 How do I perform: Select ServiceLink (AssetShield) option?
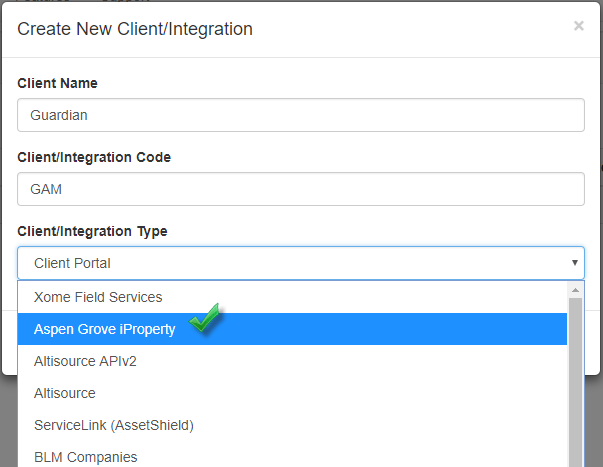[292, 425]
